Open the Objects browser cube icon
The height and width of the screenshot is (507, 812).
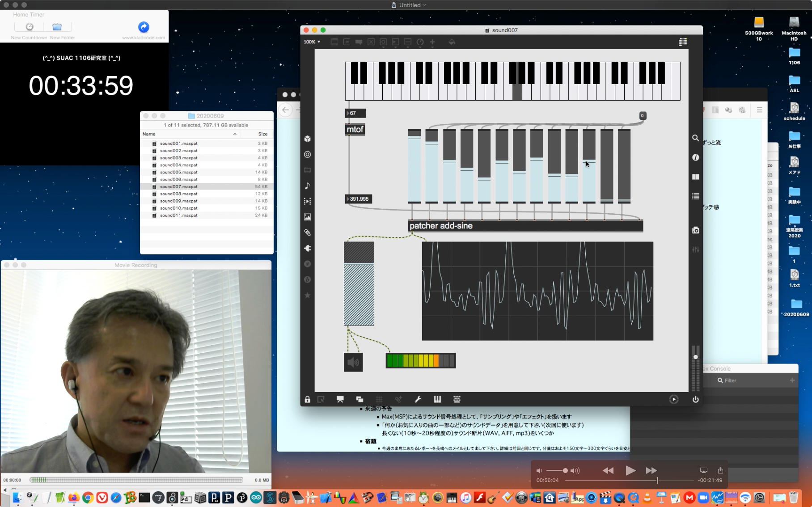tap(307, 139)
